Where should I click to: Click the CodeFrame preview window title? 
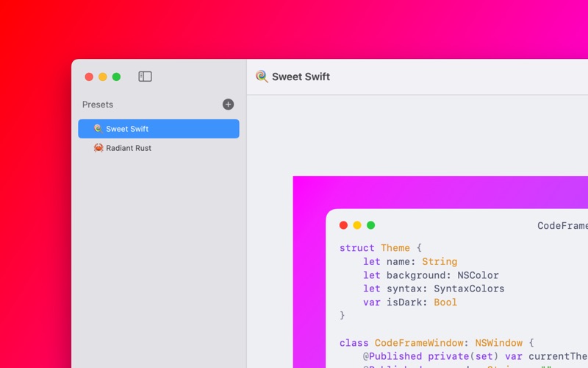click(x=562, y=226)
